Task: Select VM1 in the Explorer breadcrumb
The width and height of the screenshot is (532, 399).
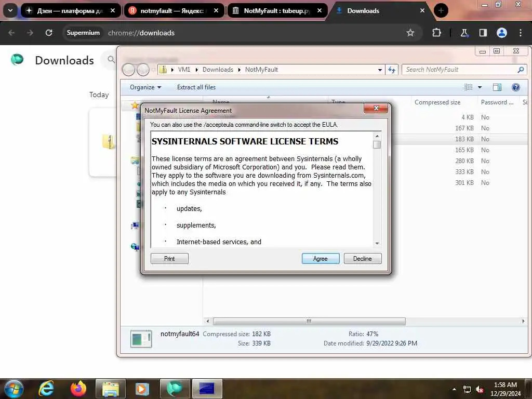Action: [184, 70]
